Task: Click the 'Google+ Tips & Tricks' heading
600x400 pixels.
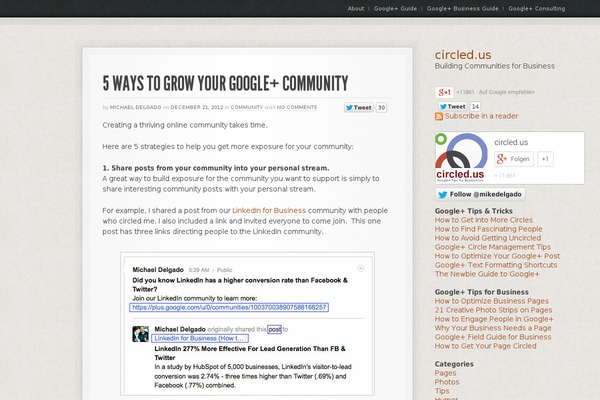Action: click(473, 211)
